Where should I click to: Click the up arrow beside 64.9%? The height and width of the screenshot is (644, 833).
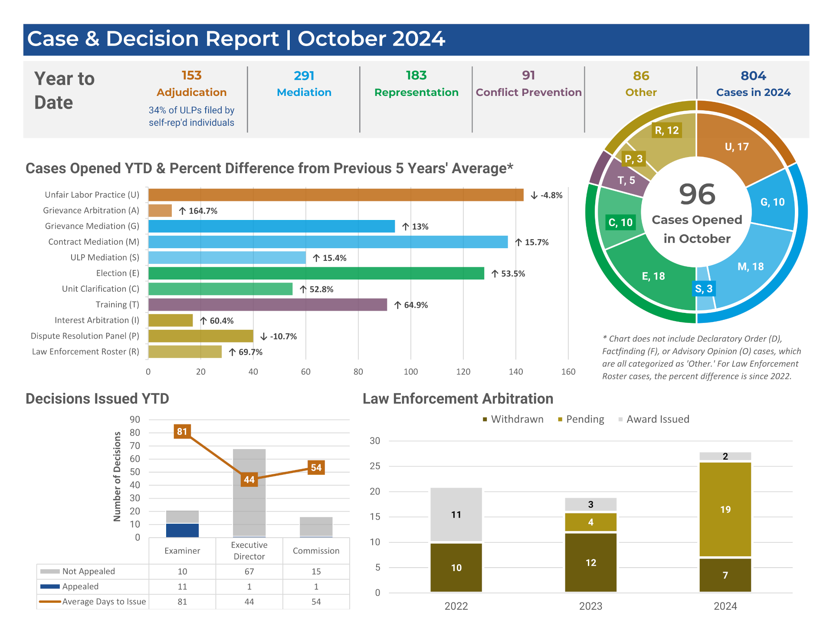[397, 305]
